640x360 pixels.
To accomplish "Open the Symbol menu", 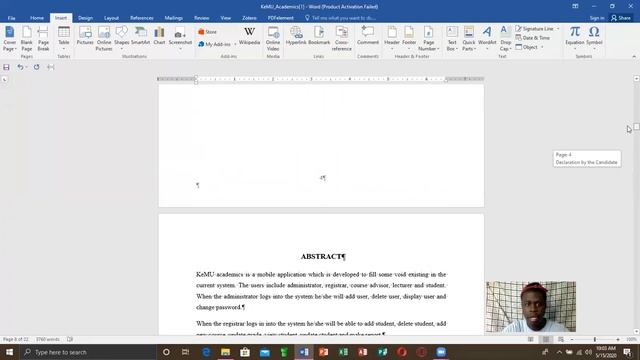I will pos(594,37).
